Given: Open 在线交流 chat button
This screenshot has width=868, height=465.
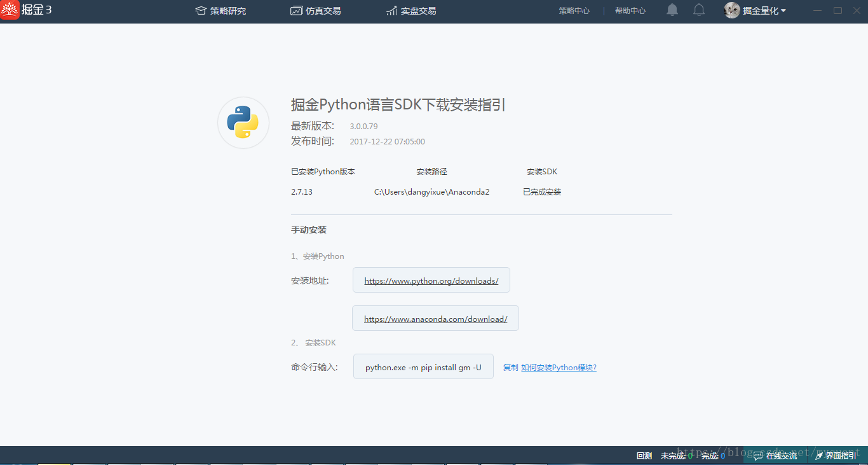Looking at the screenshot, I should point(775,455).
